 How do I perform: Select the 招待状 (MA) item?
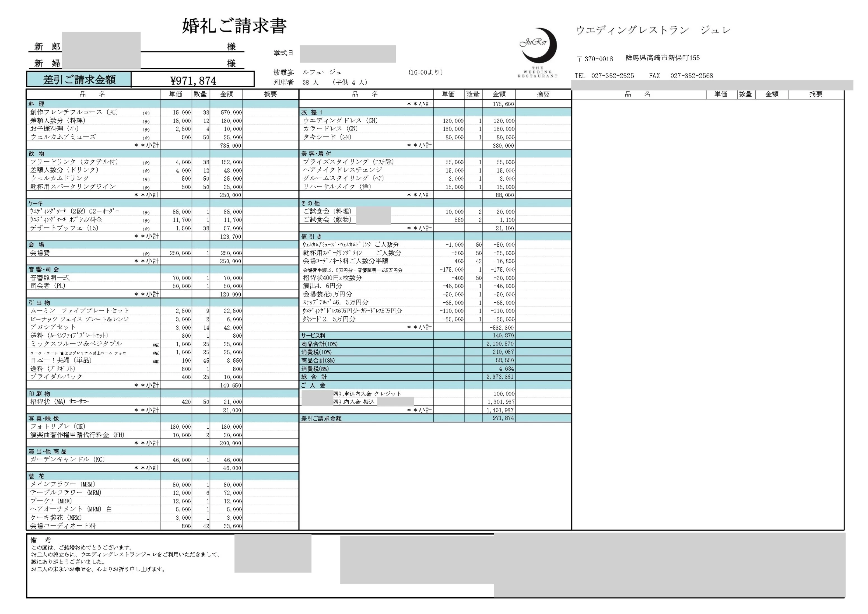pos(60,401)
